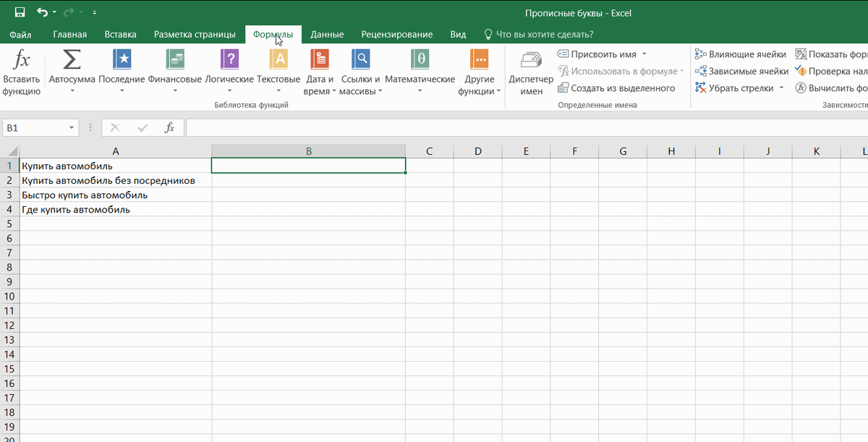Click the Зависимые ячейки button
Viewport: 868px width, 442px height.
tap(742, 71)
